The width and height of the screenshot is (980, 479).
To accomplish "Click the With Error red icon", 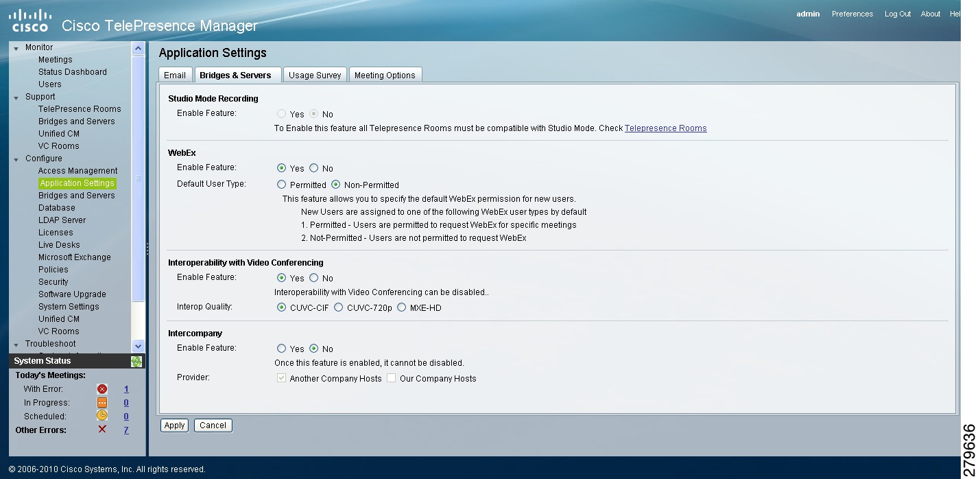I will [102, 389].
